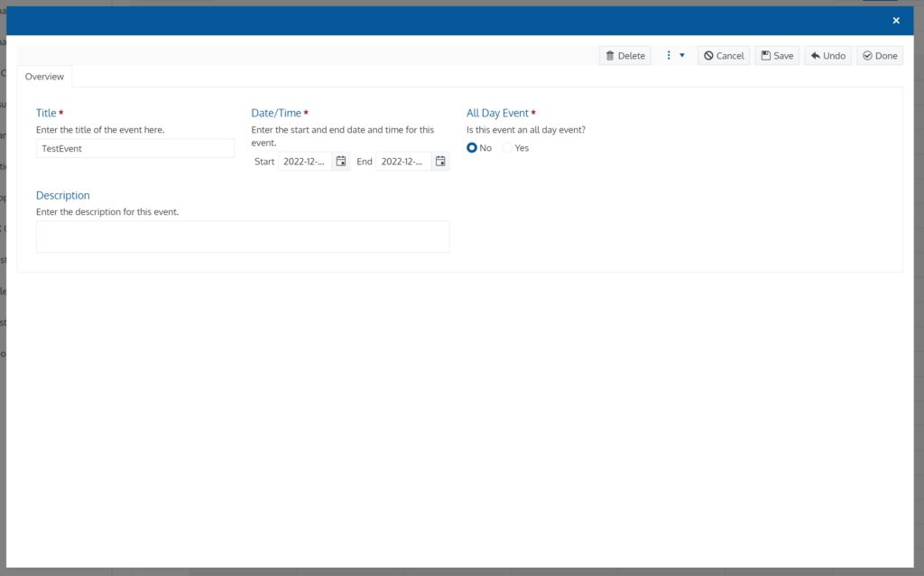Viewport: 924px width, 576px height.
Task: Save the event
Action: [777, 55]
